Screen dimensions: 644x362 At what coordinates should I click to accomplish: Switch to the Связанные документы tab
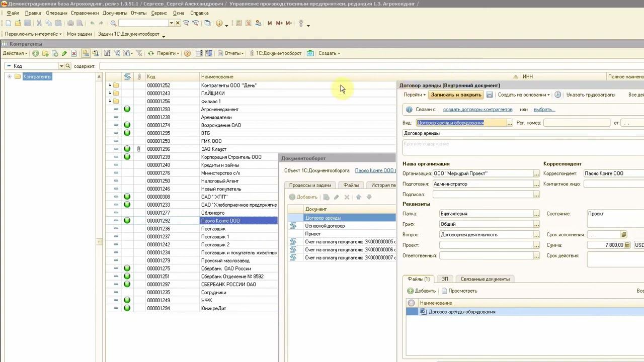coord(485,279)
